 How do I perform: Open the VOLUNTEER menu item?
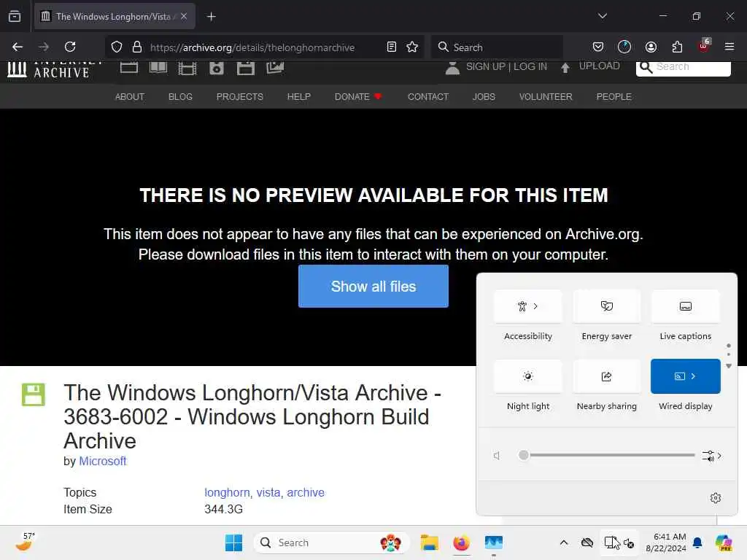pyautogui.click(x=546, y=97)
